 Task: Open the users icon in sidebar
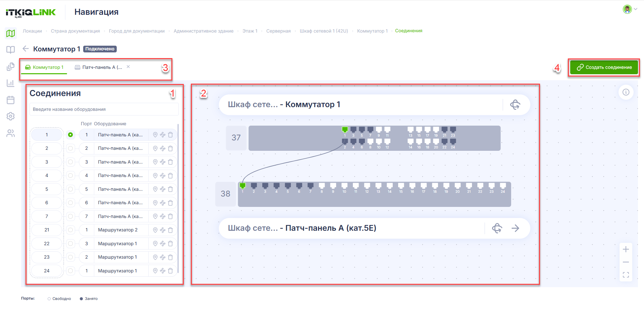tap(11, 133)
